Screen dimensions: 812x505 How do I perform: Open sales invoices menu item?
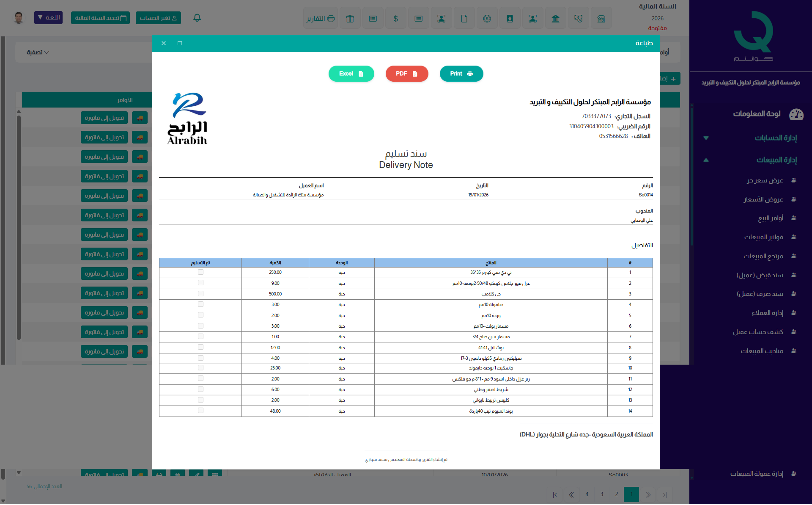(x=763, y=237)
